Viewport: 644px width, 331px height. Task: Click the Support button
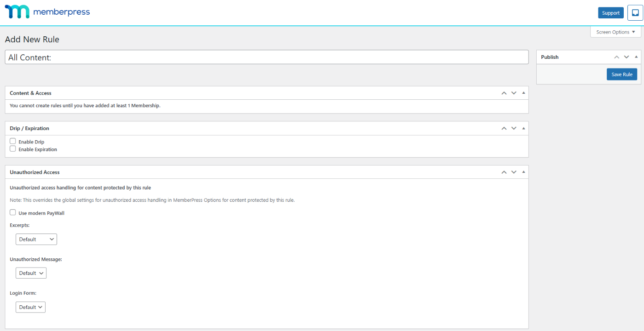610,13
